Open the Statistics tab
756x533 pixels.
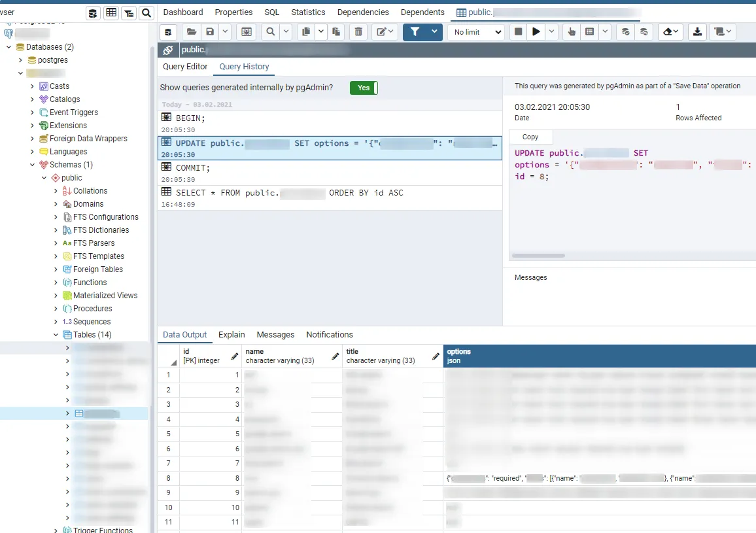click(308, 12)
